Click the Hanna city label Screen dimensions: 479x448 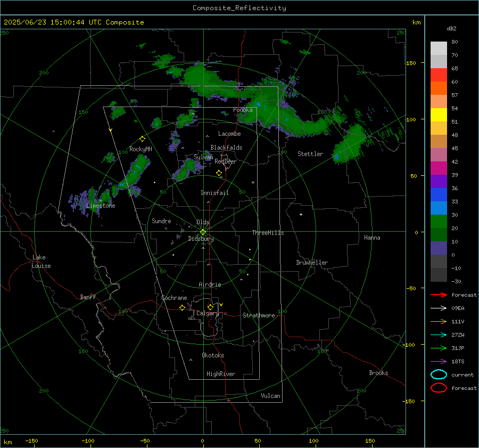point(372,238)
